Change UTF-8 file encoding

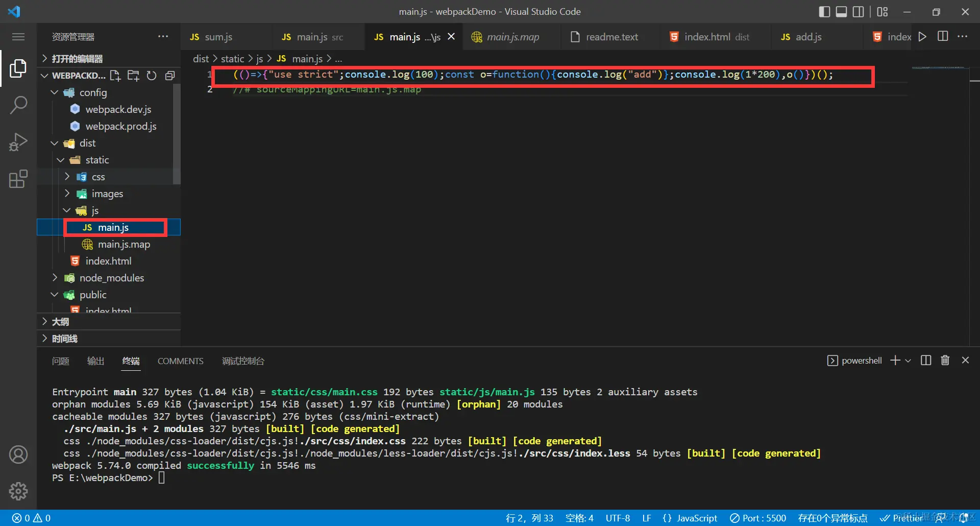pos(618,518)
